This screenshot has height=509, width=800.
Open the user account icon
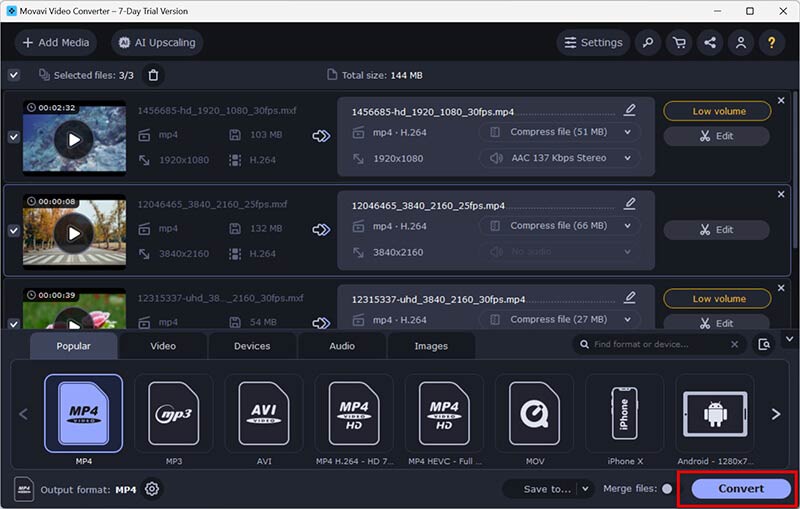pos(741,43)
